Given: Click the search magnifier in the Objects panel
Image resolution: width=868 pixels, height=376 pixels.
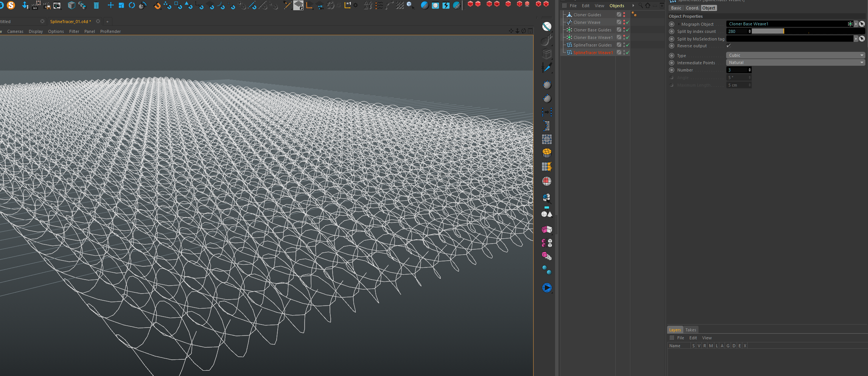Looking at the screenshot, I should tap(641, 5).
